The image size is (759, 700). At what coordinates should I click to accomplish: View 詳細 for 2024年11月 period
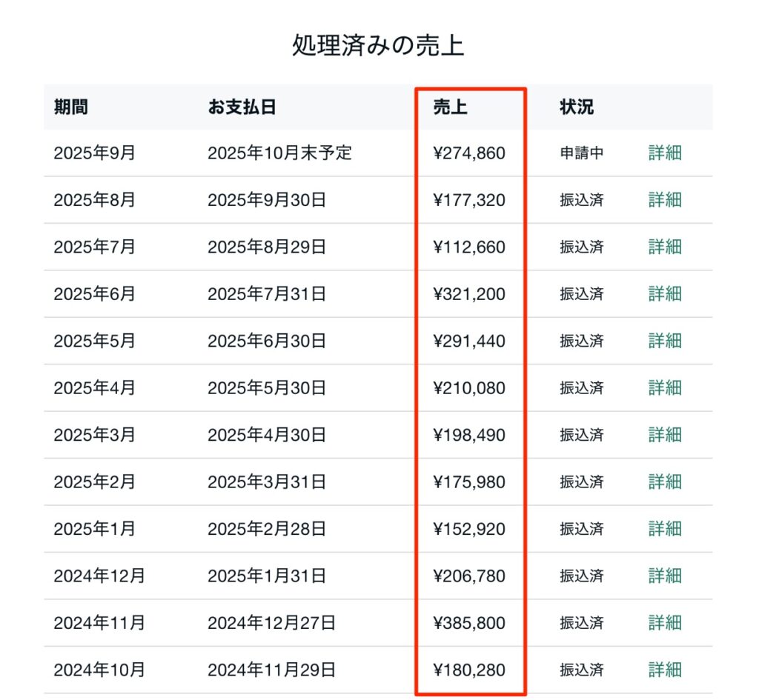(665, 623)
